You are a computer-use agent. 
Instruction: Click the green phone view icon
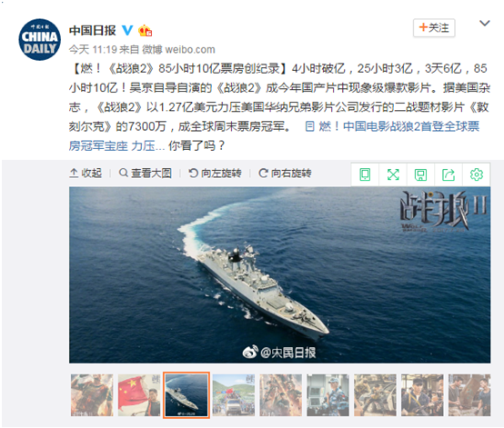point(365,174)
